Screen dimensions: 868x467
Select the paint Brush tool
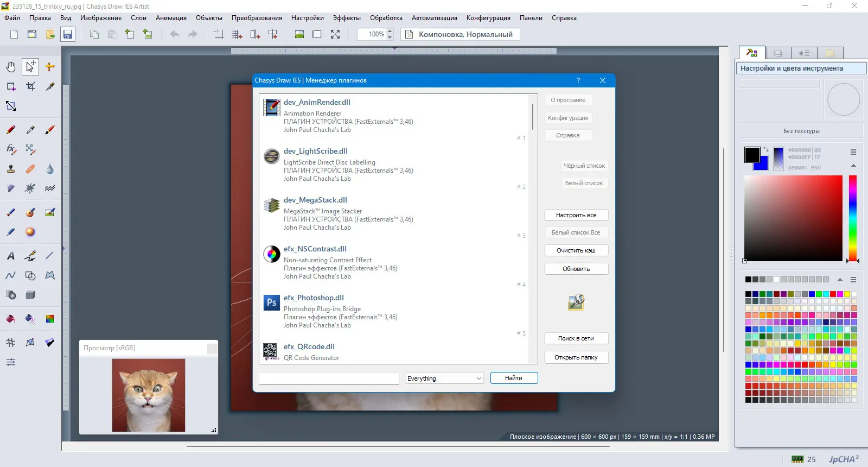pyautogui.click(x=50, y=130)
